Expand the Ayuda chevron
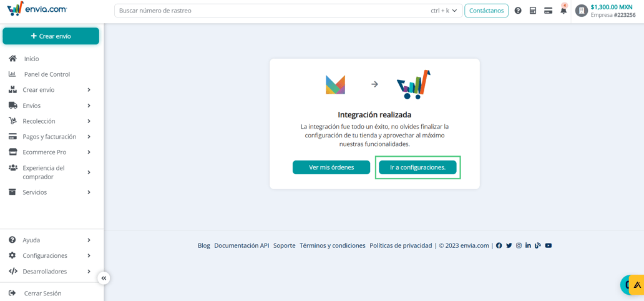This screenshot has width=644, height=301. 89,240
